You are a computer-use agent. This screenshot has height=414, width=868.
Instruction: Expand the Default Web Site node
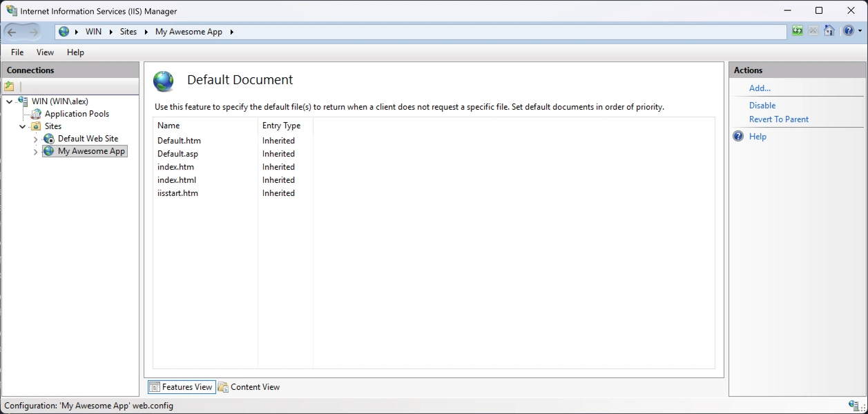click(36, 139)
